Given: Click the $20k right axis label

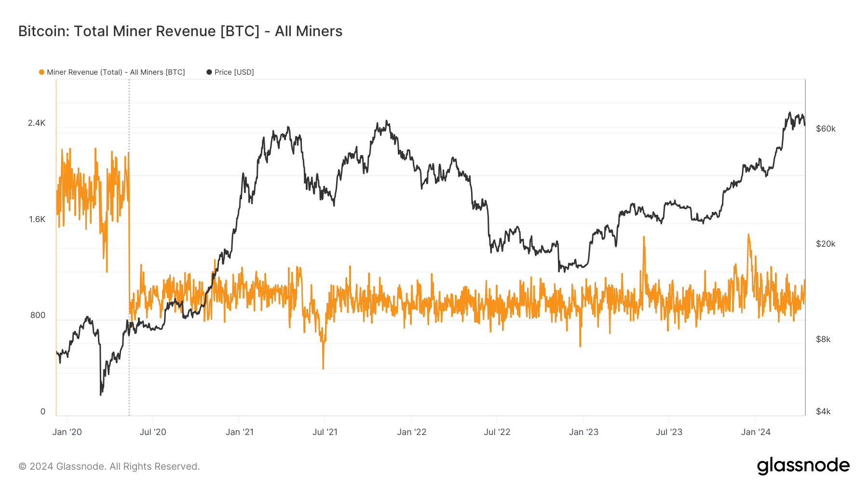Looking at the screenshot, I should coord(826,244).
